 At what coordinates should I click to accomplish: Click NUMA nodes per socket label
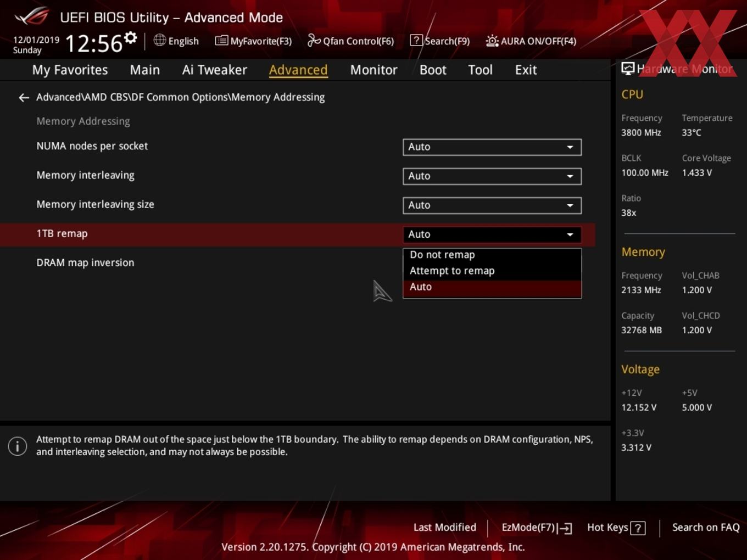(92, 146)
